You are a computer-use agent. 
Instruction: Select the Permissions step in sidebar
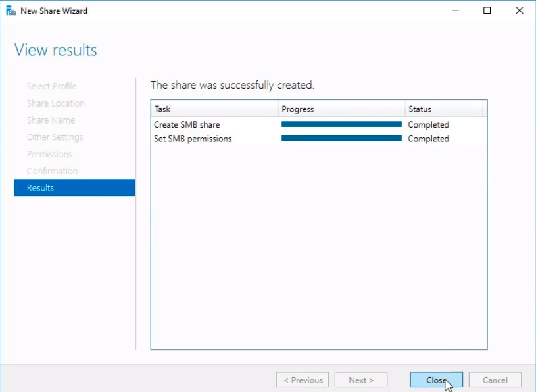click(49, 154)
